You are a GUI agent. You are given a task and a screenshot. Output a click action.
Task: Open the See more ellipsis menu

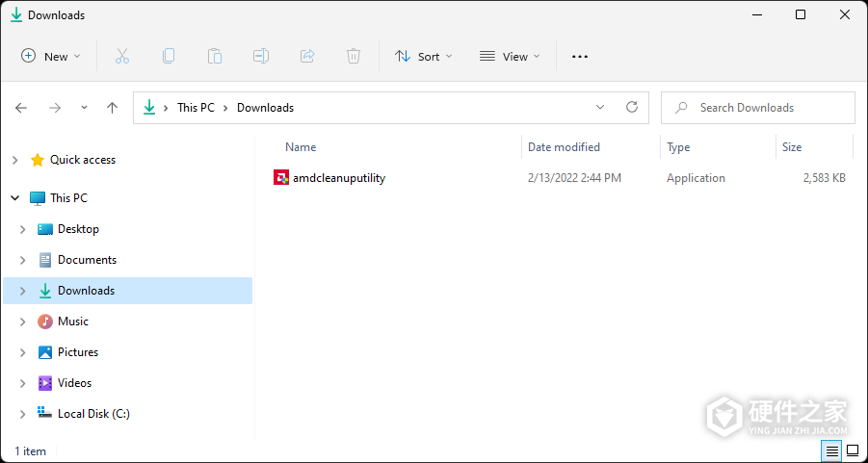click(x=580, y=57)
